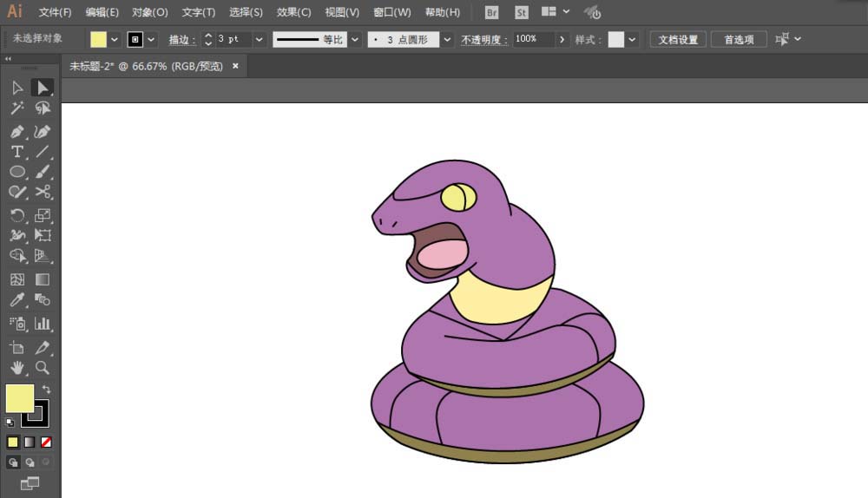
Task: Select the Blend tool
Action: tap(42, 300)
